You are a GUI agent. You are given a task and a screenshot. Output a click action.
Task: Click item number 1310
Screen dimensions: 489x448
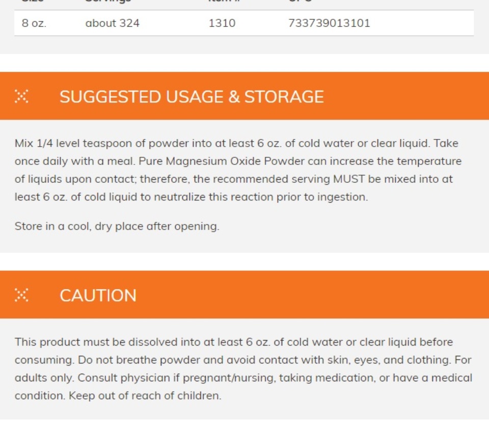click(222, 23)
